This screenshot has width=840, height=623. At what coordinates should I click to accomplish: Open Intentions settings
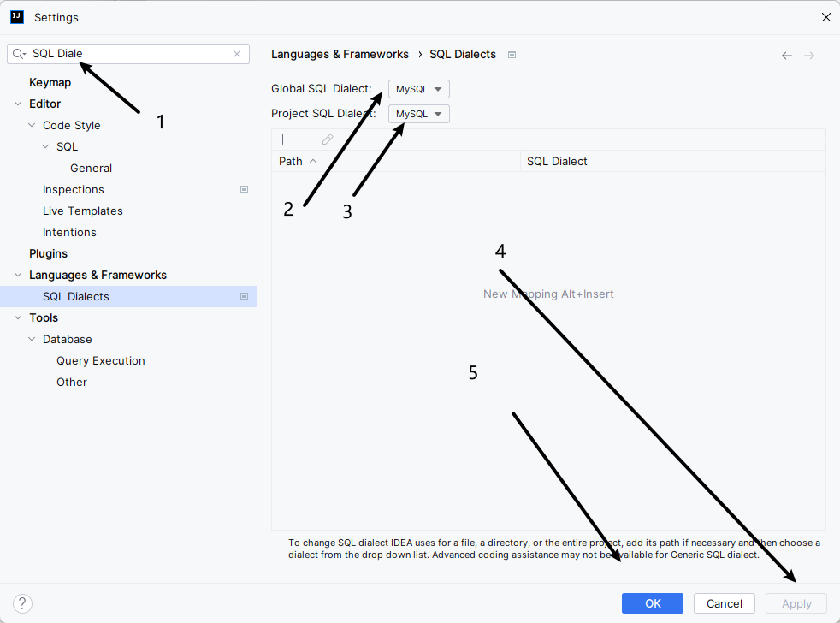tap(69, 232)
